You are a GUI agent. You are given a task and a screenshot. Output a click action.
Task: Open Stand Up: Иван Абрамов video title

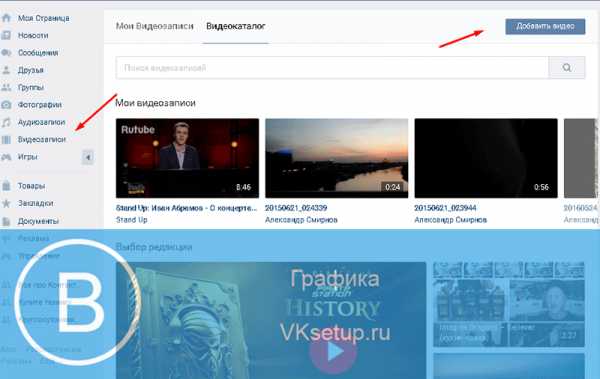click(186, 208)
